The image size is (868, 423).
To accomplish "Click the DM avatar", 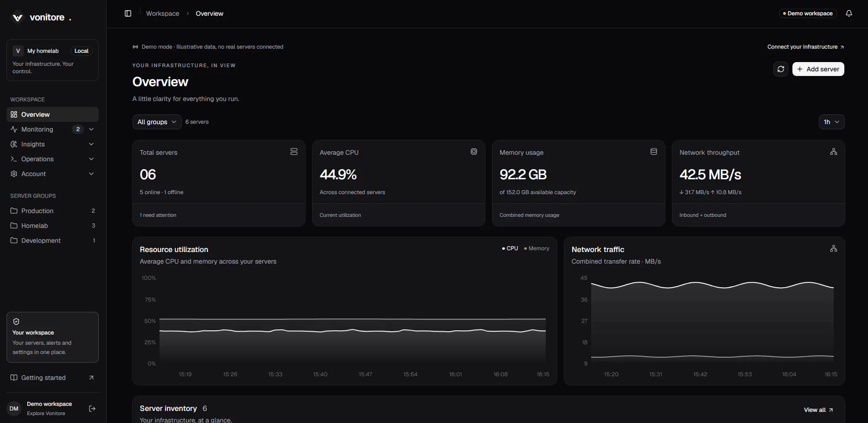I will 14,408.
